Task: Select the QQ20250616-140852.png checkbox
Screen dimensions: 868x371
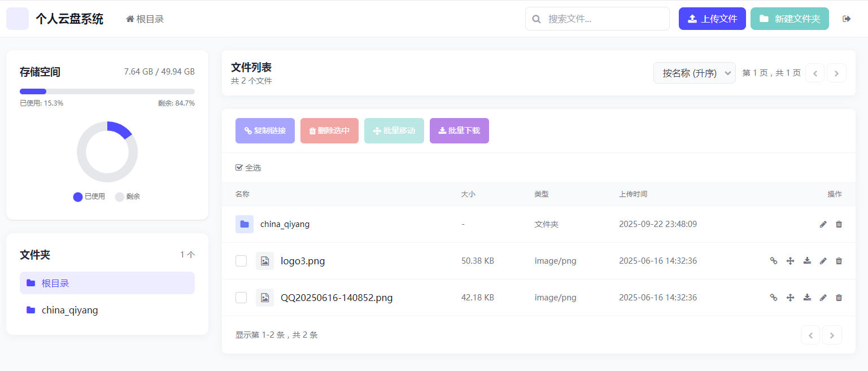Action: [x=241, y=298]
